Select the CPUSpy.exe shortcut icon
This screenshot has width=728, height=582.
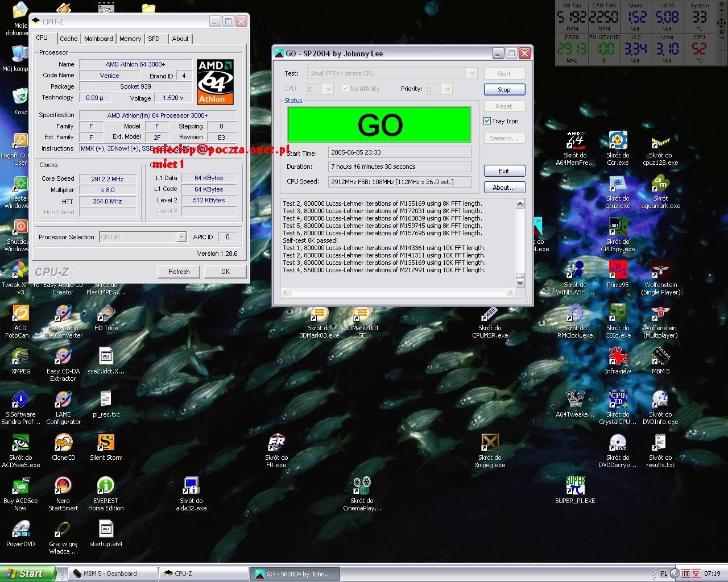(618, 234)
